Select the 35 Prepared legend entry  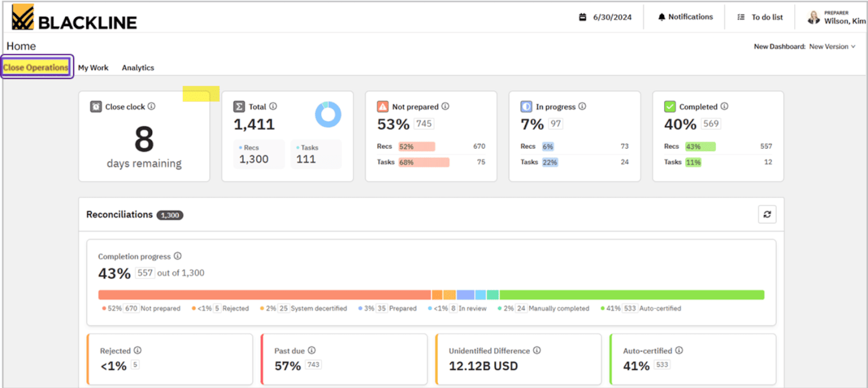pos(387,308)
